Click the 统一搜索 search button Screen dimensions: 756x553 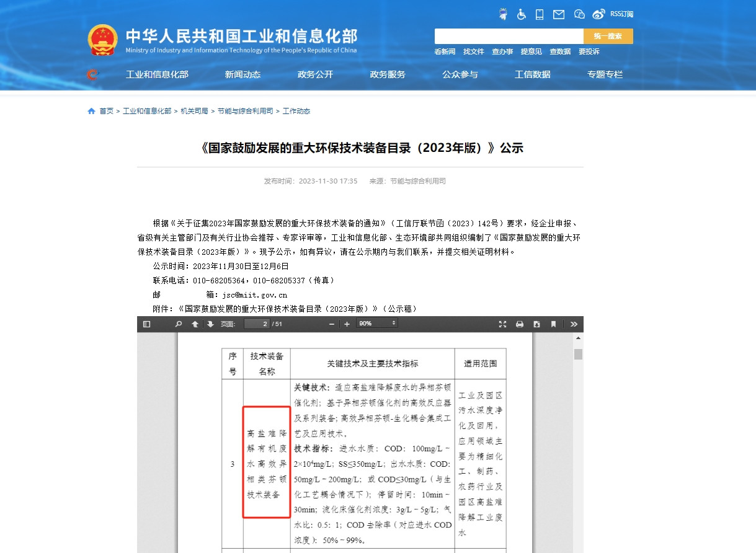608,36
